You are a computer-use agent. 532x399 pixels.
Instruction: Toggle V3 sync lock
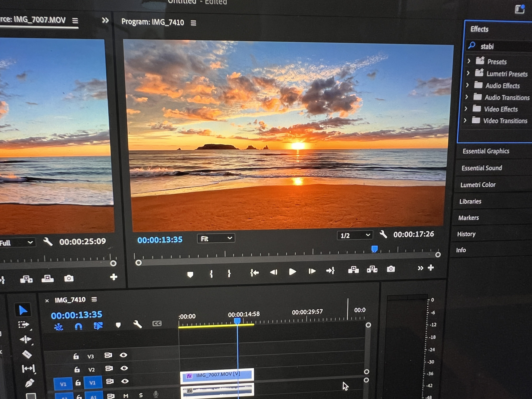point(108,355)
